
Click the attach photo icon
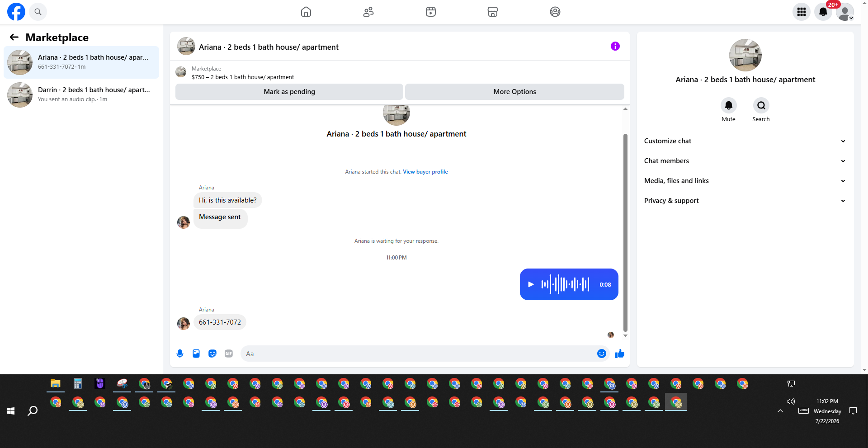(x=196, y=354)
